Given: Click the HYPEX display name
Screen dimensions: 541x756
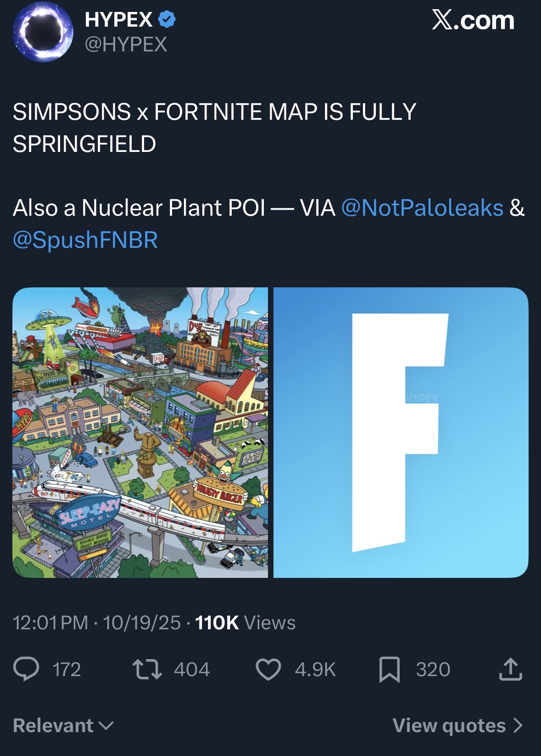Looking at the screenshot, I should (118, 19).
